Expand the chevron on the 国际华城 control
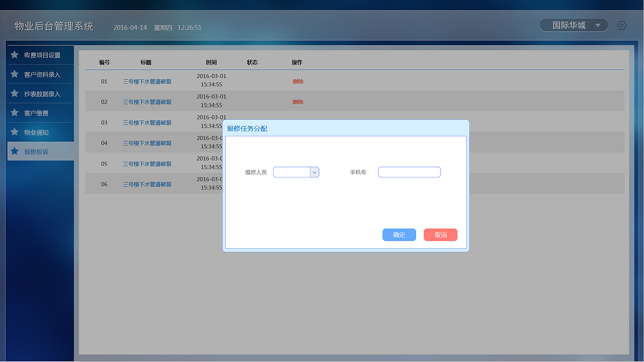The width and height of the screenshot is (644, 362). (599, 25)
